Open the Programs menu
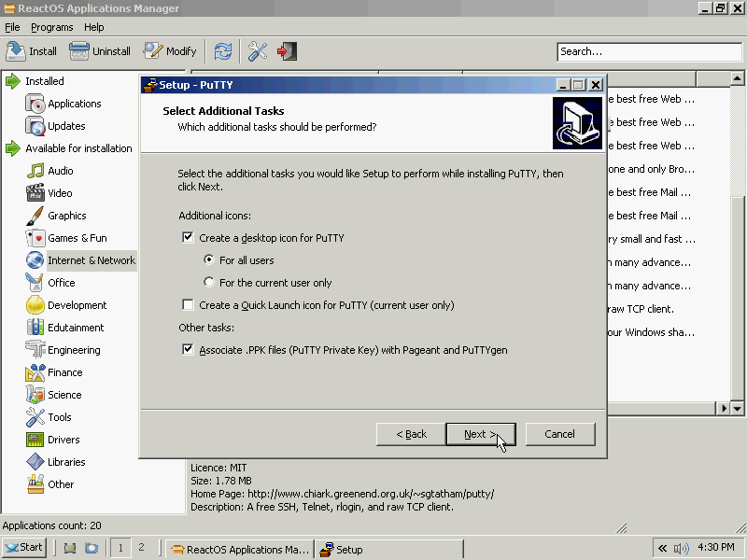 click(x=51, y=27)
